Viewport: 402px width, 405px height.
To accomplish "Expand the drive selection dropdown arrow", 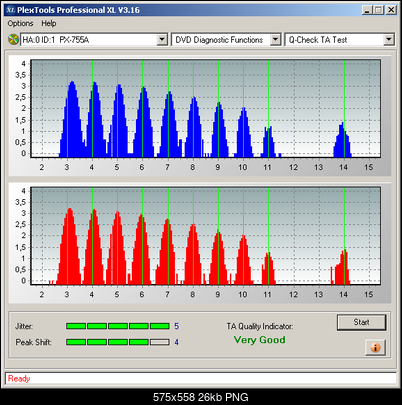I will (162, 40).
